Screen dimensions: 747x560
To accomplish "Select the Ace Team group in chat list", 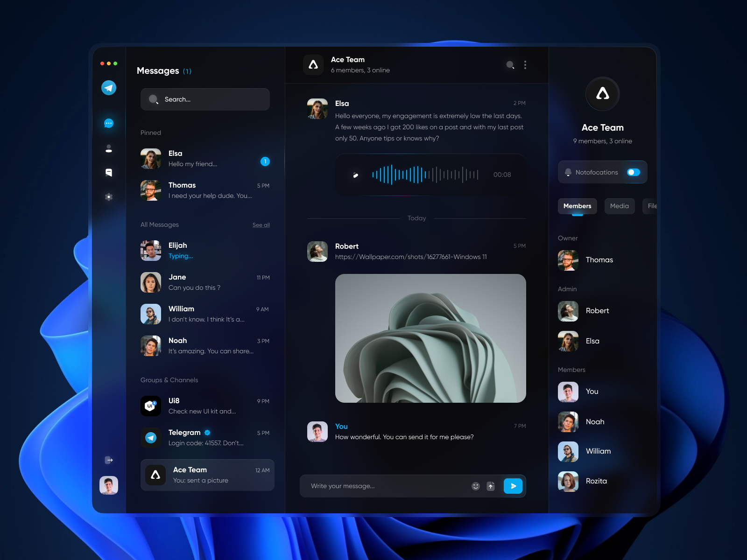I will click(207, 475).
